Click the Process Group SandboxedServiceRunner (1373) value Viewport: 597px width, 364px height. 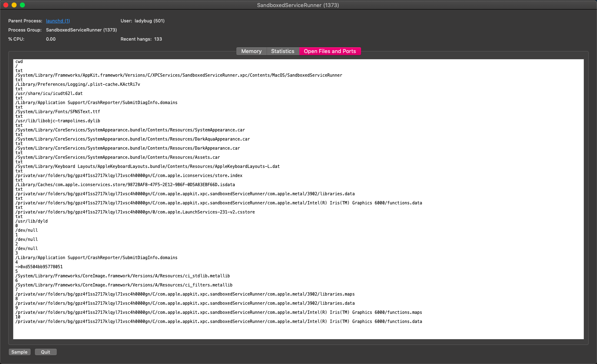[81, 30]
